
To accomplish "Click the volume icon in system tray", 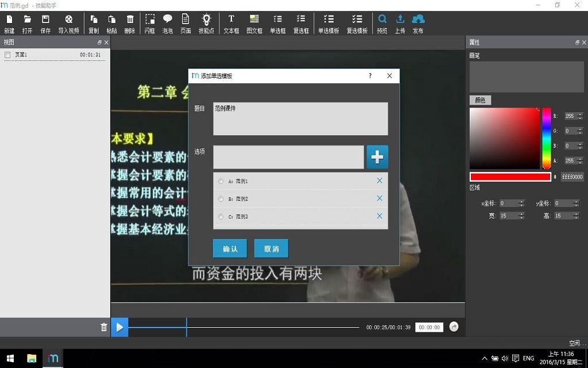I will [505, 358].
